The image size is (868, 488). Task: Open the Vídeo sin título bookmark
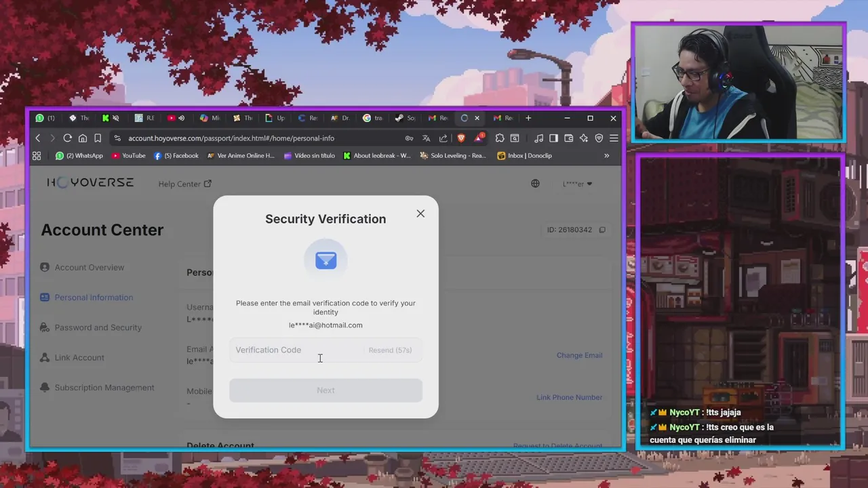coord(309,156)
